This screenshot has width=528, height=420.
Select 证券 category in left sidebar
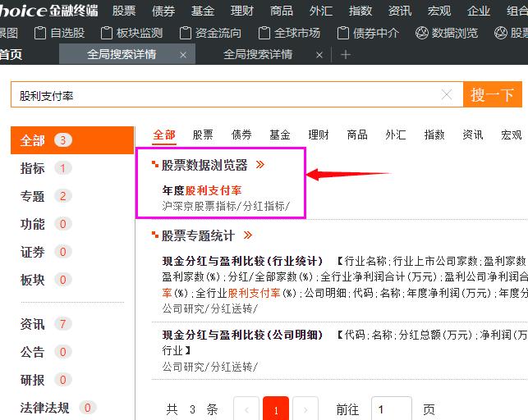tap(46, 252)
